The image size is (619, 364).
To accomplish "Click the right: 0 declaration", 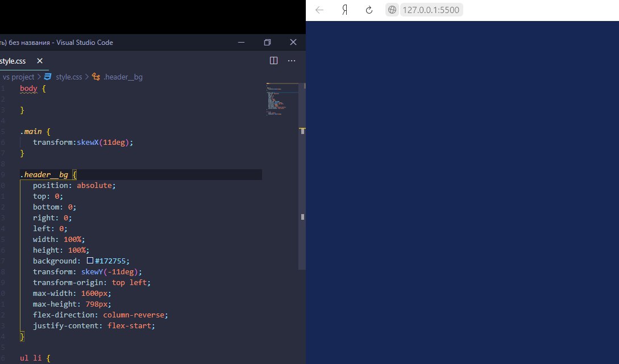I will tap(52, 217).
